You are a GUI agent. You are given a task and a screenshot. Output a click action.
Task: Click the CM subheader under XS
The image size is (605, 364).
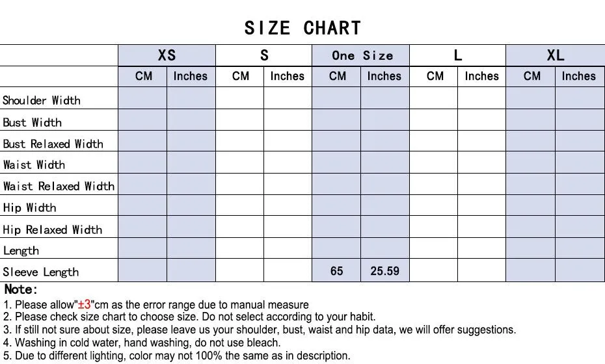(x=143, y=76)
